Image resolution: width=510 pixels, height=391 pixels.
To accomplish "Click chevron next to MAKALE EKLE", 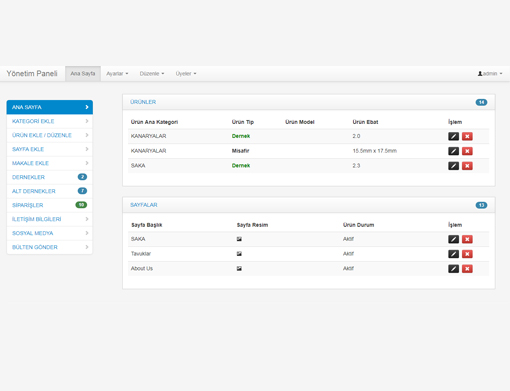I will click(x=87, y=163).
